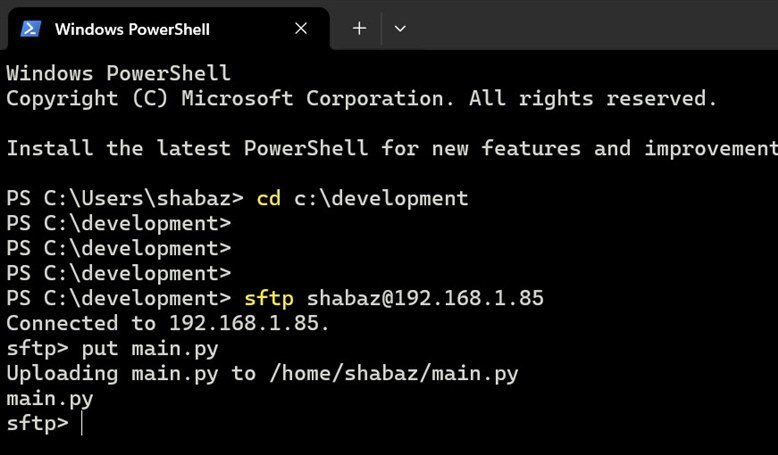
Task: Click the yellow "cd" command text
Action: click(268, 198)
